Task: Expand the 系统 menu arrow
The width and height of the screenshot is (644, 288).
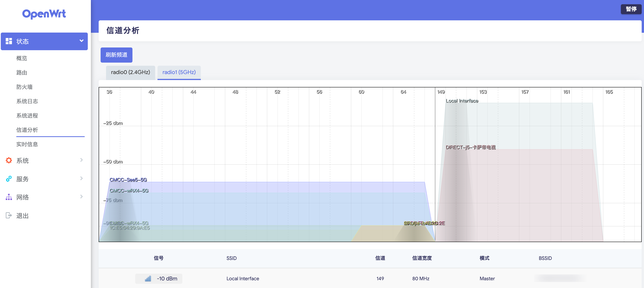Action: [81, 160]
